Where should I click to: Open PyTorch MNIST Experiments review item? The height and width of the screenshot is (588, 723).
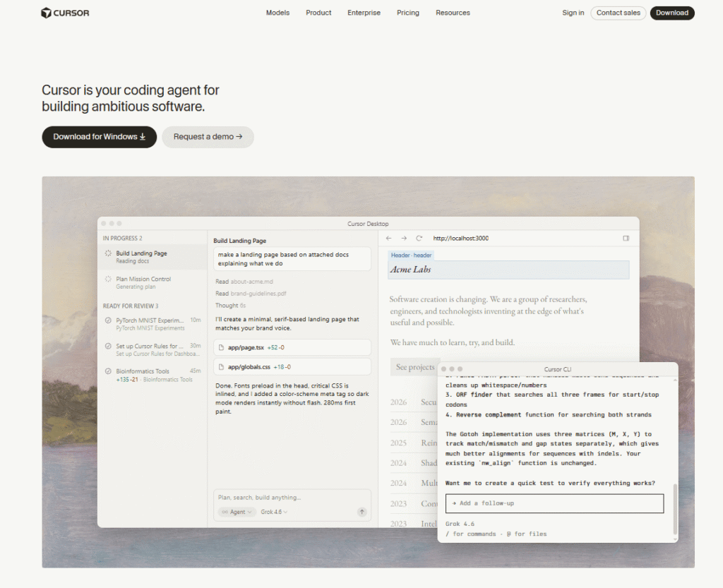[153, 324]
